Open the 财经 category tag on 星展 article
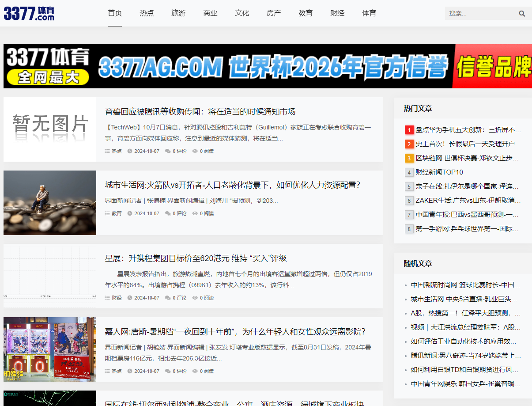 click(117, 298)
